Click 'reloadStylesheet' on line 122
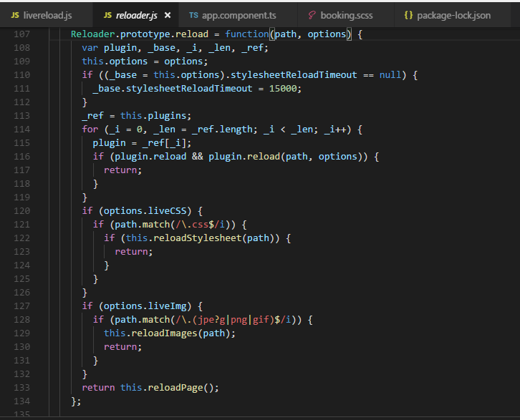Image resolution: width=520 pixels, height=420 pixels. [197, 238]
